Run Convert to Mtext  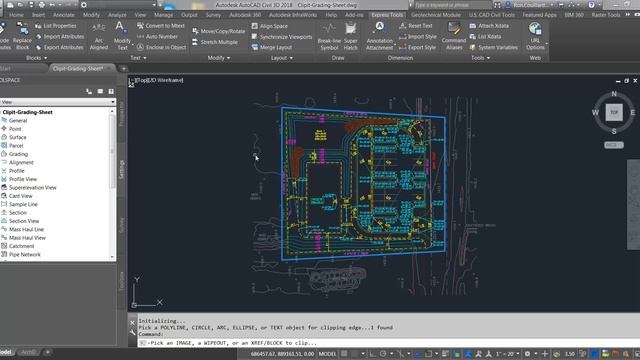(x=160, y=26)
